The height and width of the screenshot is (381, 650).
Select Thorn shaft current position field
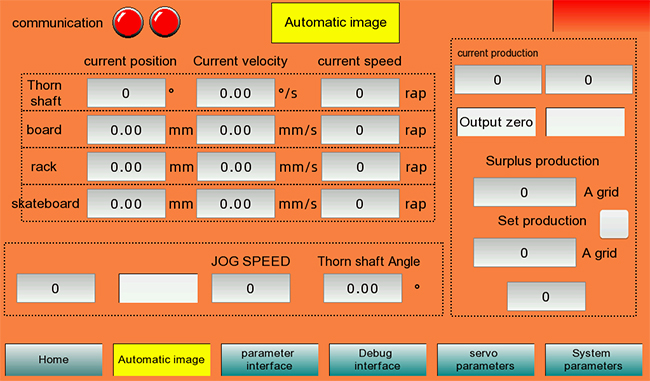click(126, 93)
